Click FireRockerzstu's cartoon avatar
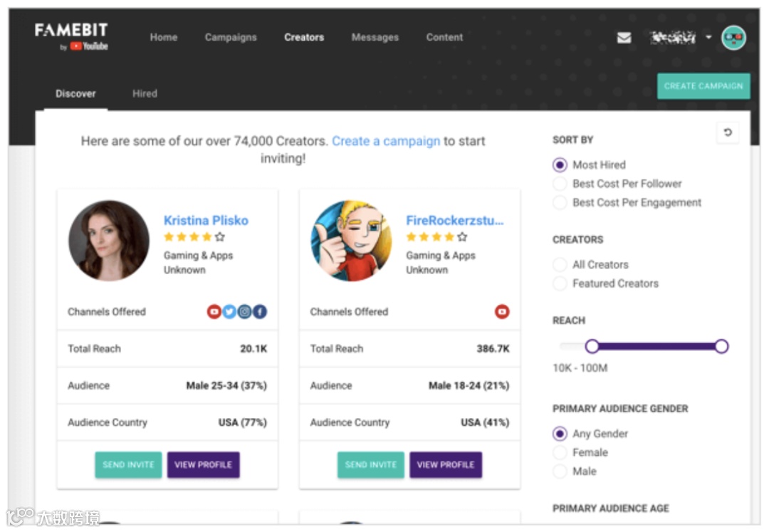Viewport: 769px width, 532px height. click(x=351, y=241)
